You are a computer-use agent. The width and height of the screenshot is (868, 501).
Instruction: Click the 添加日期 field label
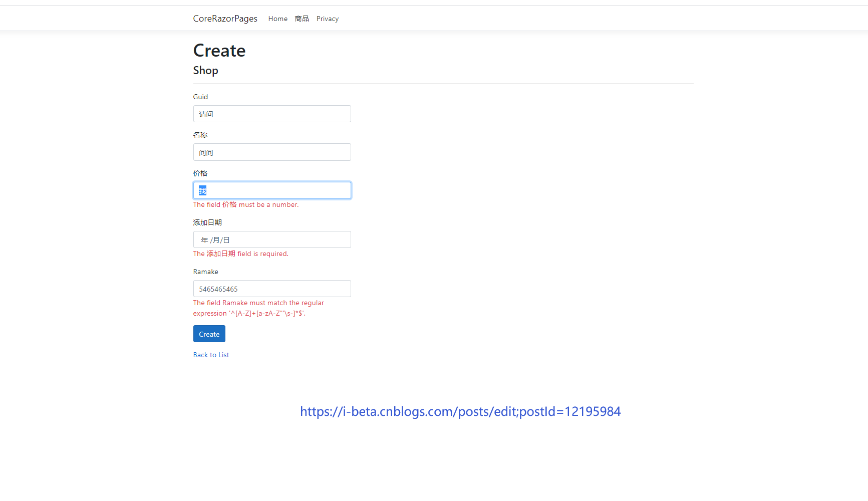207,222
